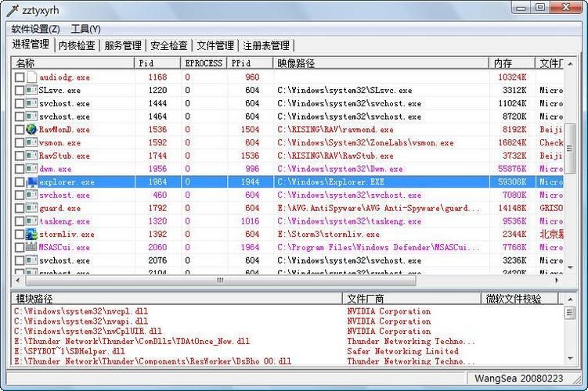Image resolution: width=588 pixels, height=391 pixels.
Task: Sort by the EPROCESS column header
Action: click(x=204, y=63)
